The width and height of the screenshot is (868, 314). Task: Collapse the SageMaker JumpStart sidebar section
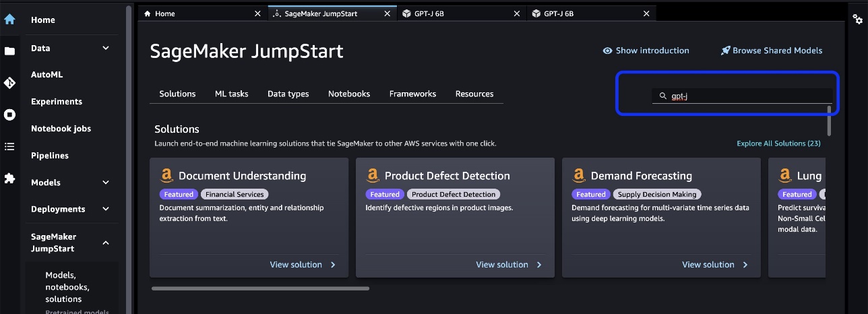tap(106, 243)
